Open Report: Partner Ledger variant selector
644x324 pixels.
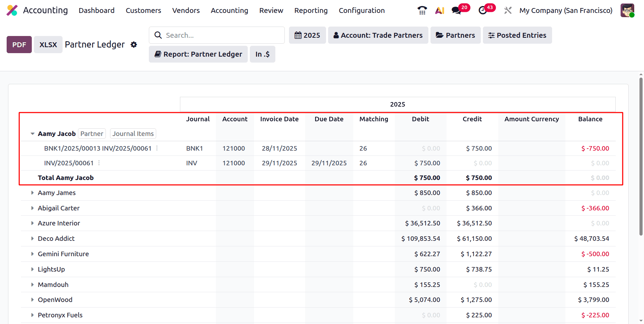coord(198,54)
